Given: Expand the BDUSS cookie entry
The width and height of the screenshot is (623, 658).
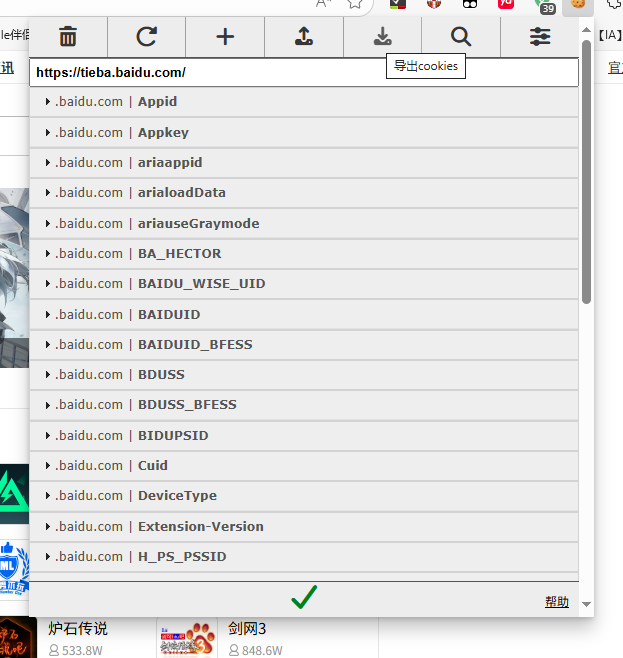Looking at the screenshot, I should 161,375.
